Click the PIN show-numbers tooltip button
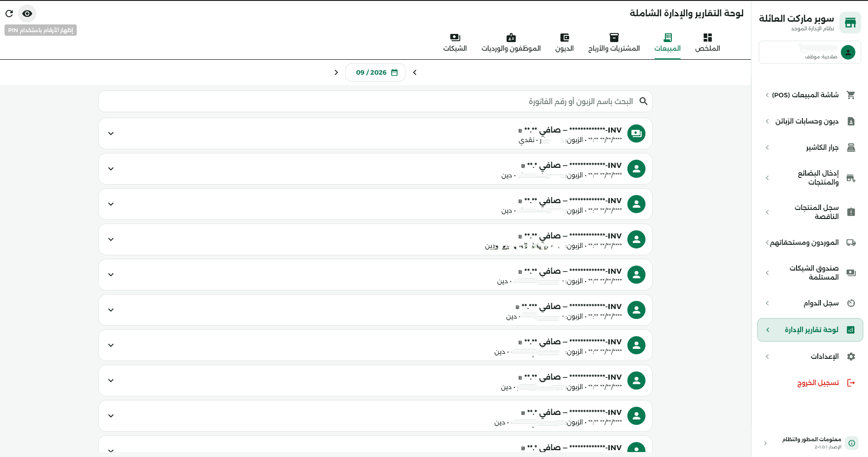This screenshot has width=868, height=457. [x=41, y=30]
